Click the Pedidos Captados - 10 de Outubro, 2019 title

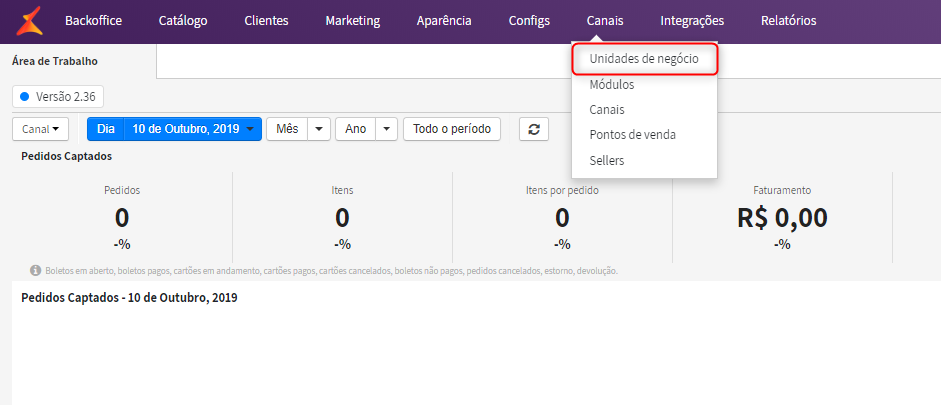[x=129, y=298]
